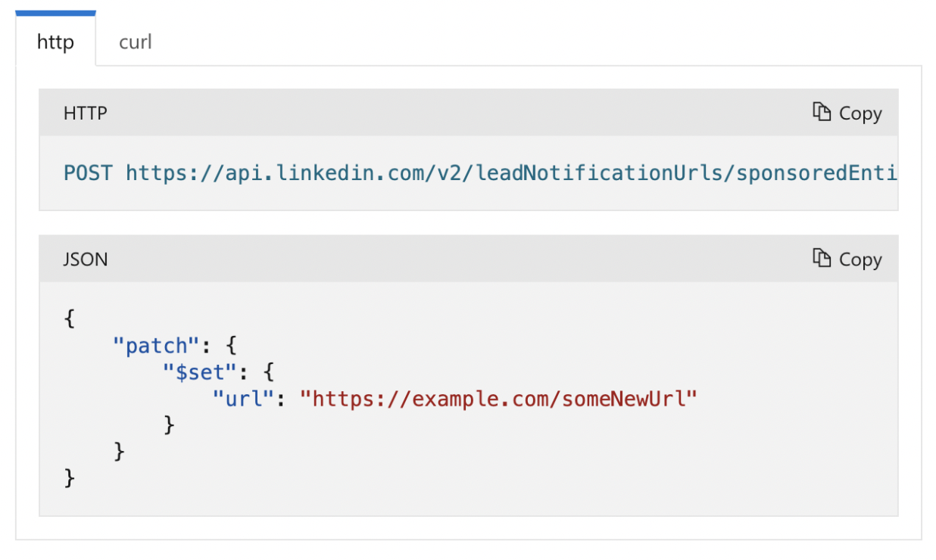Click the copy icon in HTTP header
The width and height of the screenshot is (936, 560).
click(822, 112)
